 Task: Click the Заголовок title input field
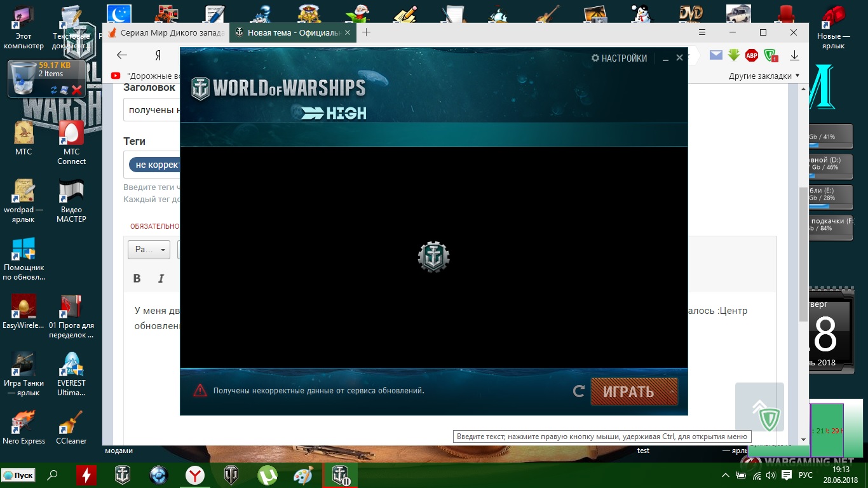pyautogui.click(x=152, y=110)
